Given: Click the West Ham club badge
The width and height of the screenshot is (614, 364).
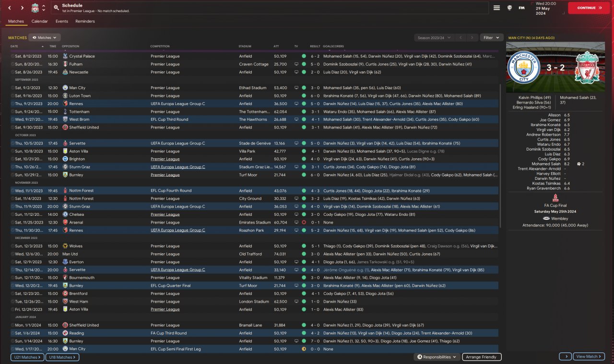Looking at the screenshot, I should pos(65,302).
